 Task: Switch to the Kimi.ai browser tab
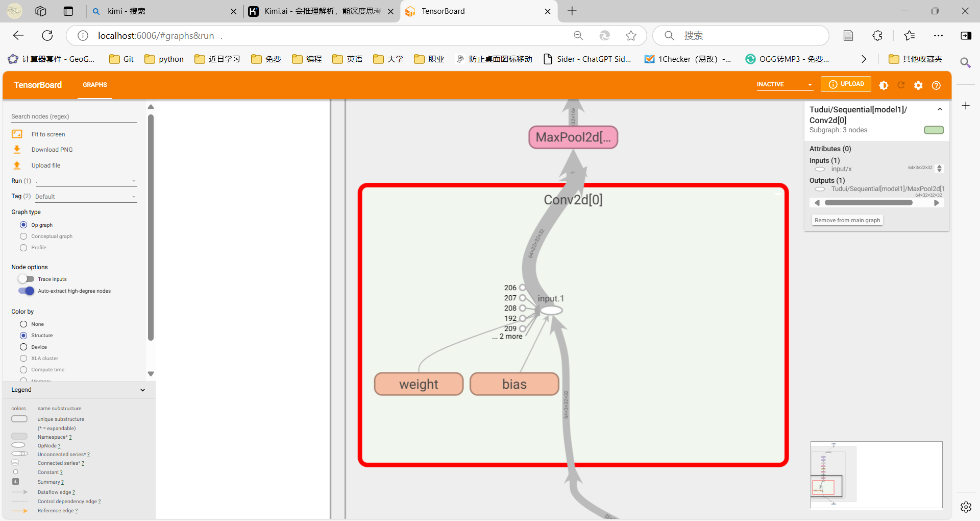point(322,11)
